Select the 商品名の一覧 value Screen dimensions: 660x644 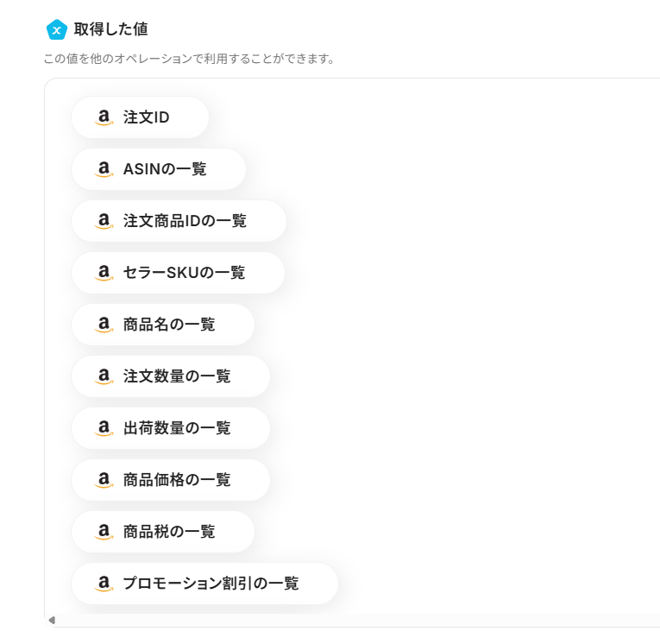pos(163,325)
